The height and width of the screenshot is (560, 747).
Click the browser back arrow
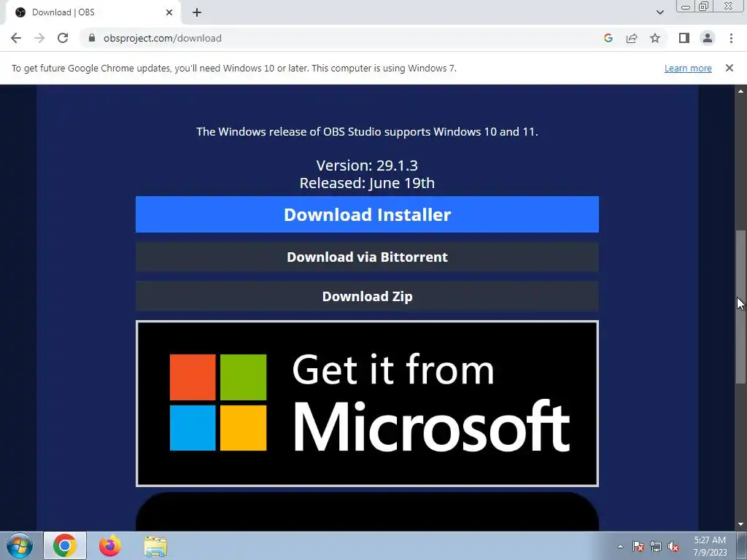tap(16, 38)
